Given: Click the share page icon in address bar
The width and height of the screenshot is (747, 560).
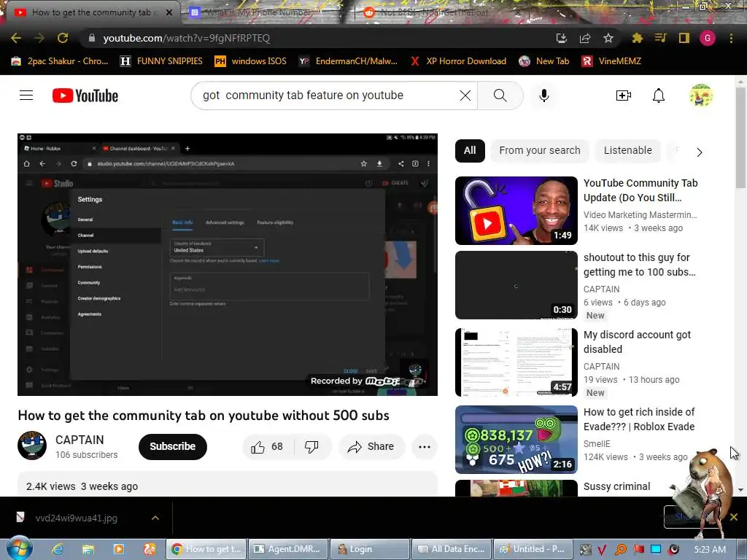Looking at the screenshot, I should pyautogui.click(x=584, y=38).
